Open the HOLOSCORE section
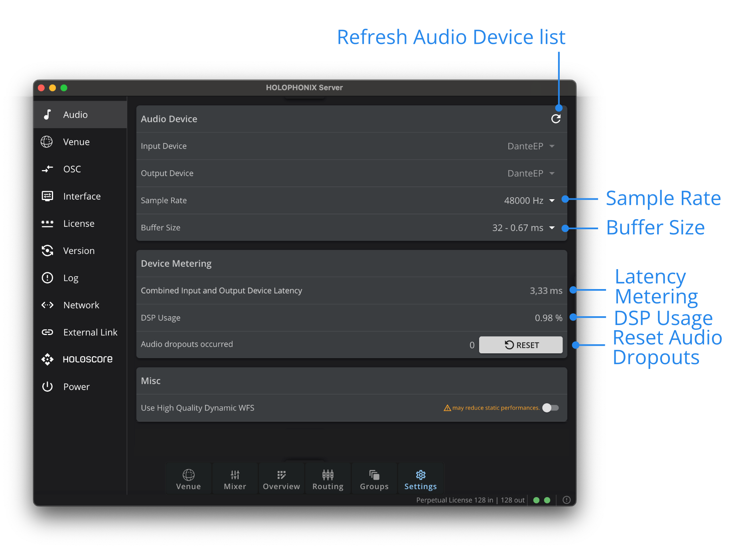The width and height of the screenshot is (756, 549). point(87,359)
